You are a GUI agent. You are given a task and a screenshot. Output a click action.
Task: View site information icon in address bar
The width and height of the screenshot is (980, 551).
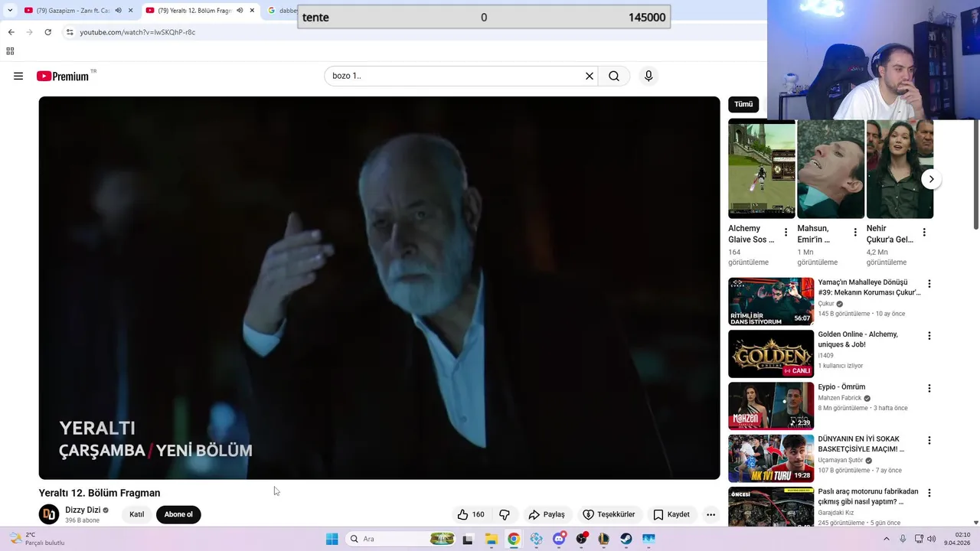point(70,32)
